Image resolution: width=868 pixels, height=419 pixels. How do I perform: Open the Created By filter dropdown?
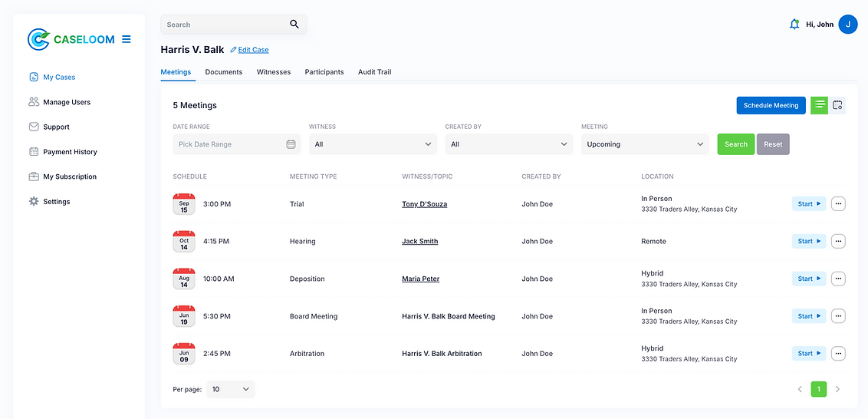509,144
